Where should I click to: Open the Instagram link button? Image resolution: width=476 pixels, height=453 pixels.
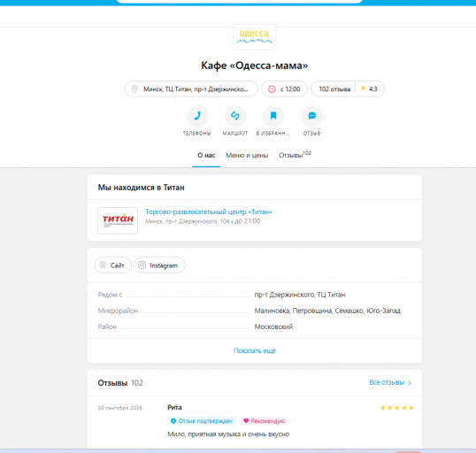pyautogui.click(x=159, y=265)
